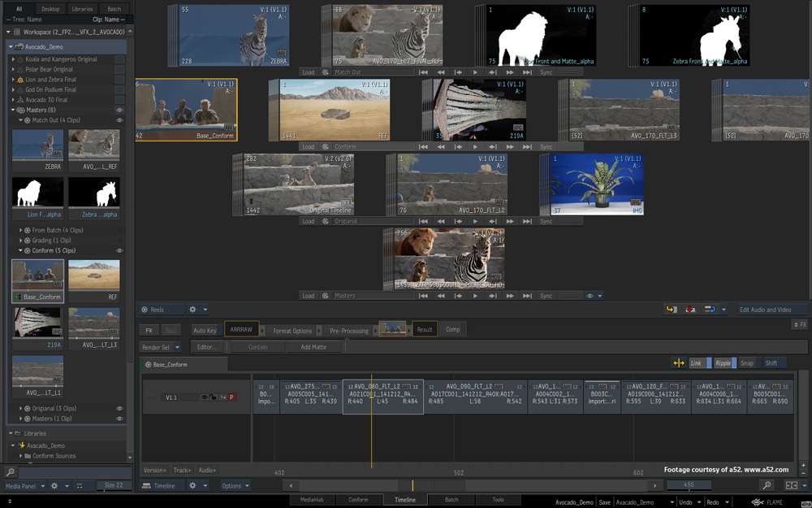Toggle the eye on track V1.1
This screenshot has height=508, width=812.
(205, 397)
